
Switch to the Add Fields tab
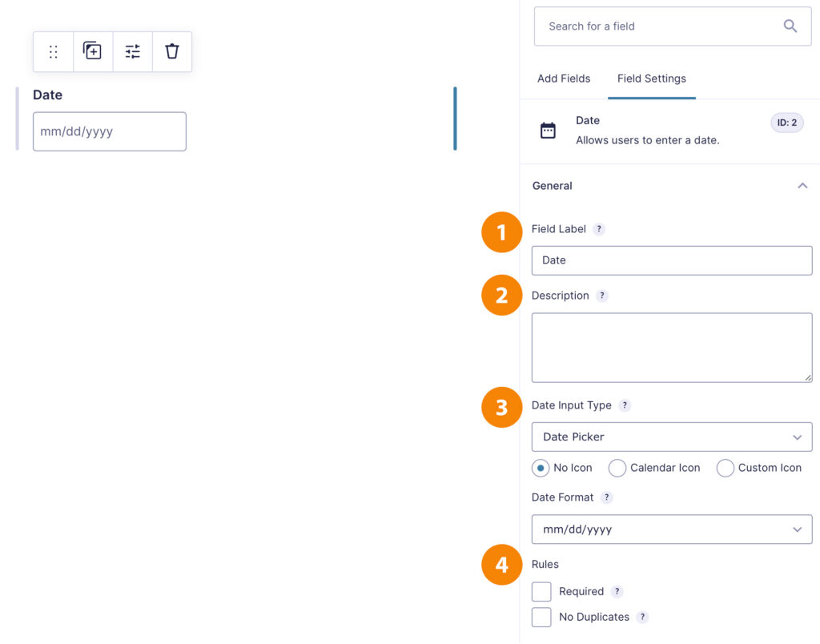[x=564, y=78]
